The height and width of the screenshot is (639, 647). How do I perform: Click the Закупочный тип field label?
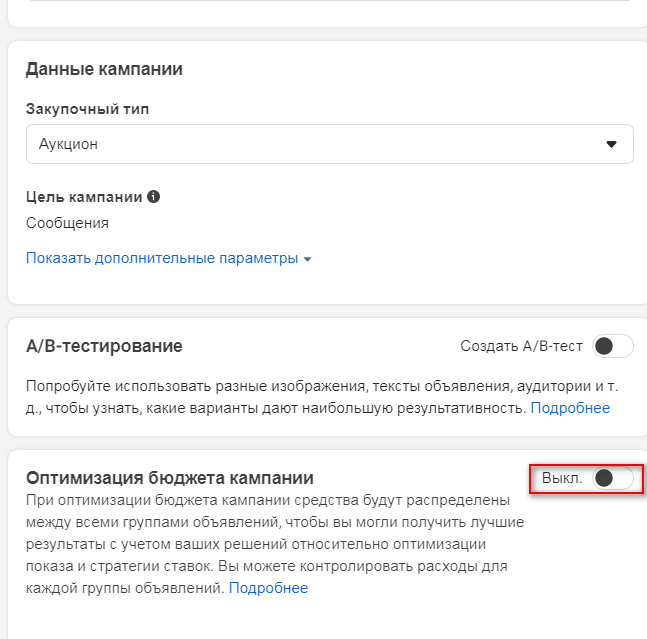88,109
